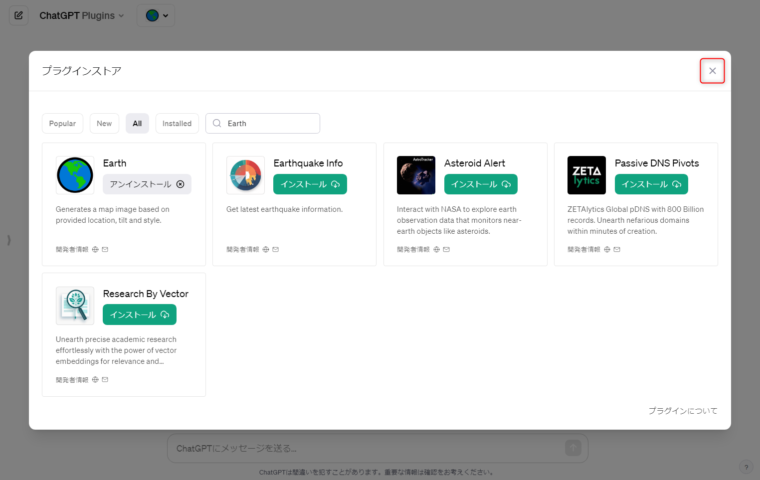The width and height of the screenshot is (760, 480).
Task: Click the Earth plugin globe thumbnail
Action: (x=75, y=175)
